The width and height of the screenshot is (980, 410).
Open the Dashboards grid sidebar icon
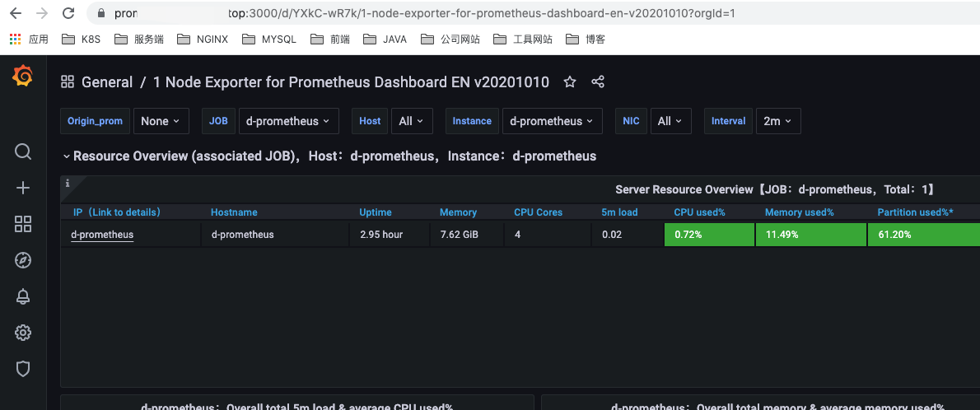[23, 225]
